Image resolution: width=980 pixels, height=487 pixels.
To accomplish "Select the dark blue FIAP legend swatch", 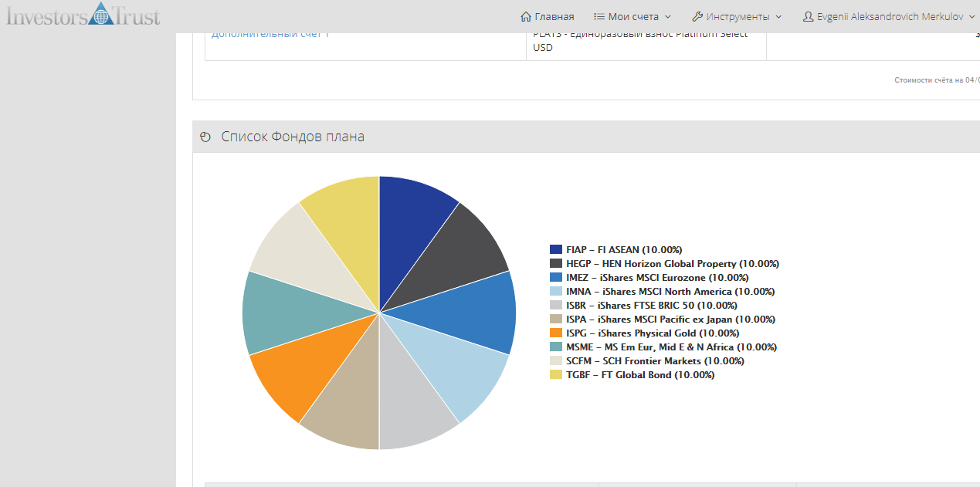I will click(x=556, y=250).
